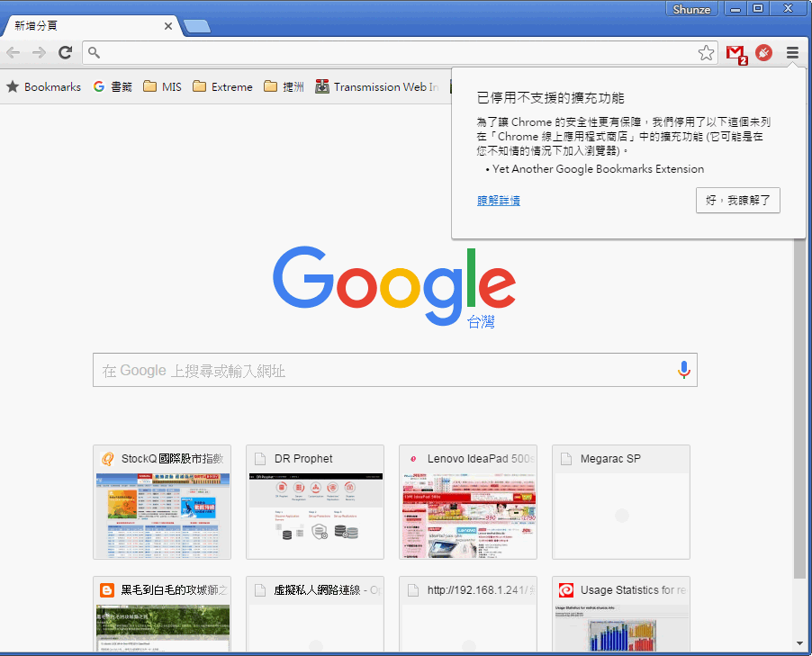Open the Gmail checker extension icon
This screenshot has height=656, width=812.
736,53
